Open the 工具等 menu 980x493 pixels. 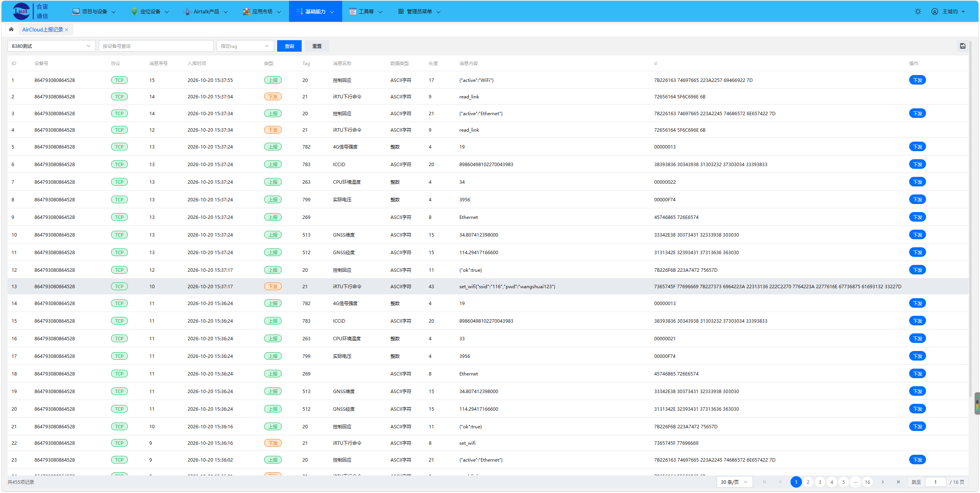(x=366, y=11)
